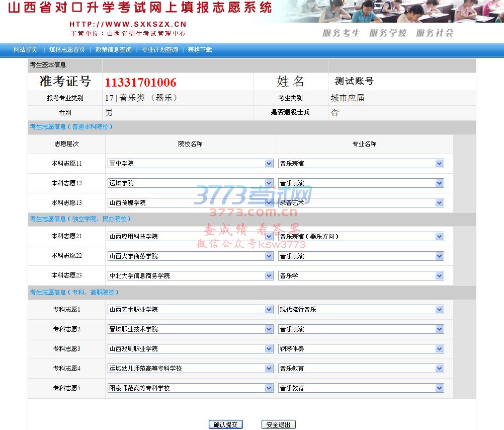Expand 专科志愿4 school dropdown 运城幼儿师范高等专科学校

click(x=190, y=369)
